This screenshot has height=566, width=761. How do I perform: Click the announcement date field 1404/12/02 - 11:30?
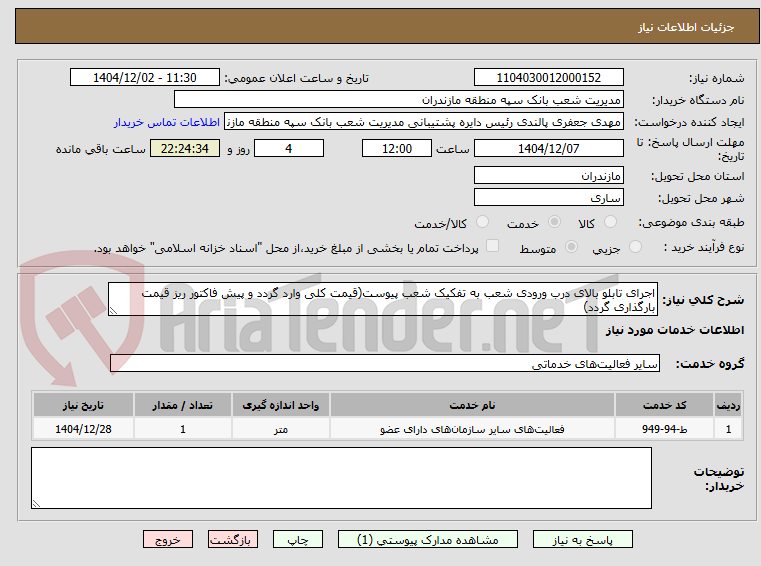145,77
